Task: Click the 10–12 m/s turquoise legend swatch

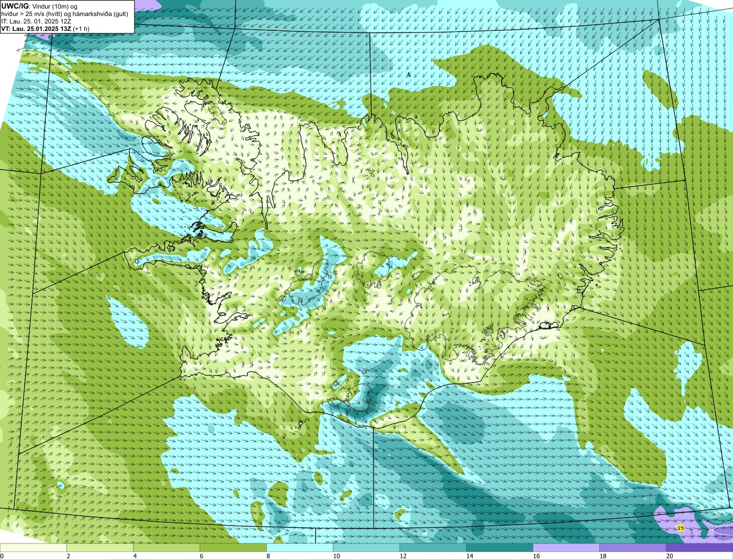Action: [x=366, y=548]
